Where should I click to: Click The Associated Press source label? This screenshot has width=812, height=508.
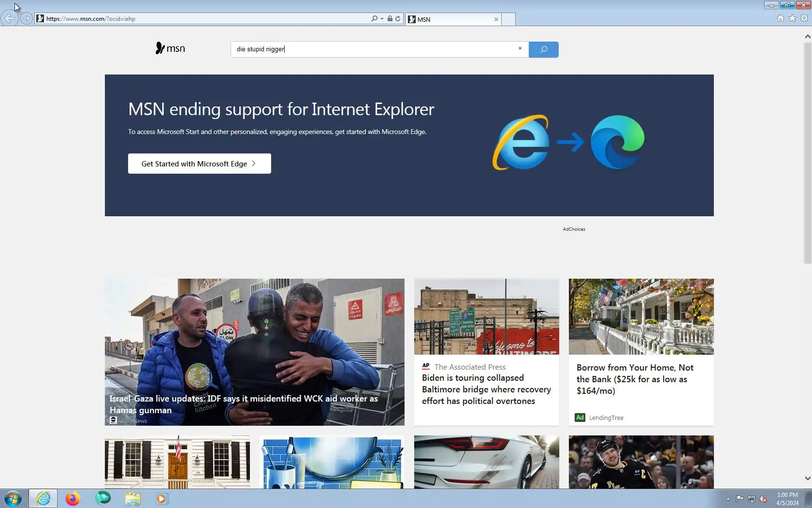pos(470,367)
